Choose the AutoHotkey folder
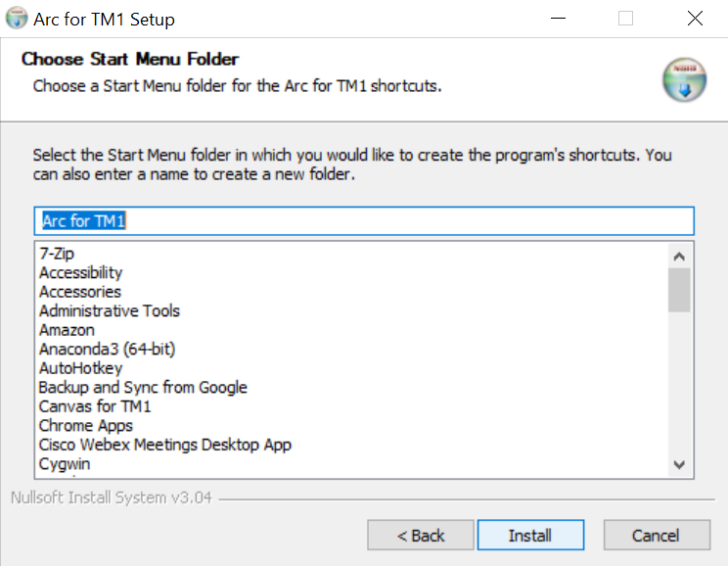The image size is (728, 566). 80,368
